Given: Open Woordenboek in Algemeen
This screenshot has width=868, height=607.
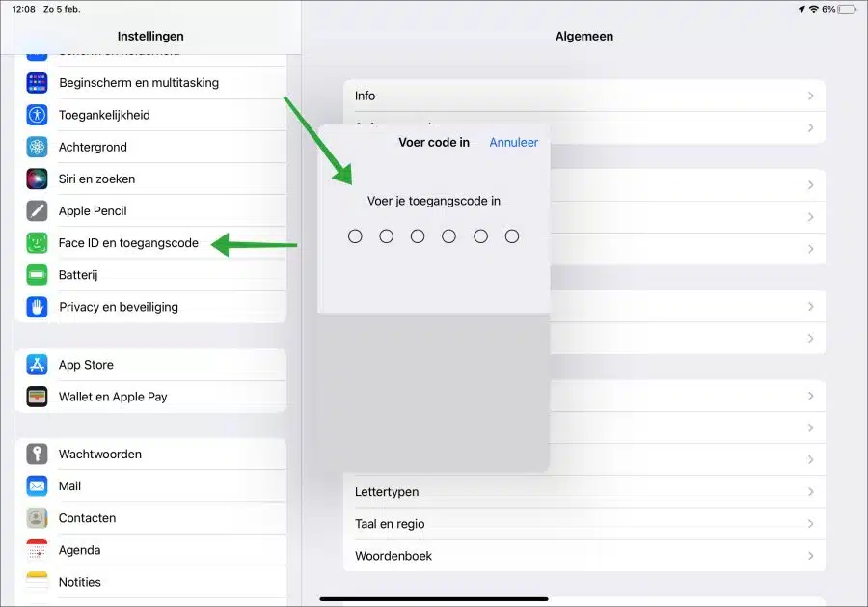Looking at the screenshot, I should pos(584,556).
